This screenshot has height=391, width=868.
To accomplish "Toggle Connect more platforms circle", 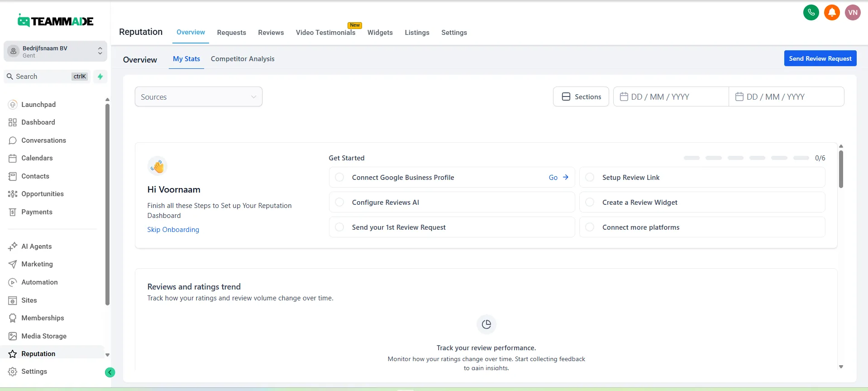I will tap(590, 227).
